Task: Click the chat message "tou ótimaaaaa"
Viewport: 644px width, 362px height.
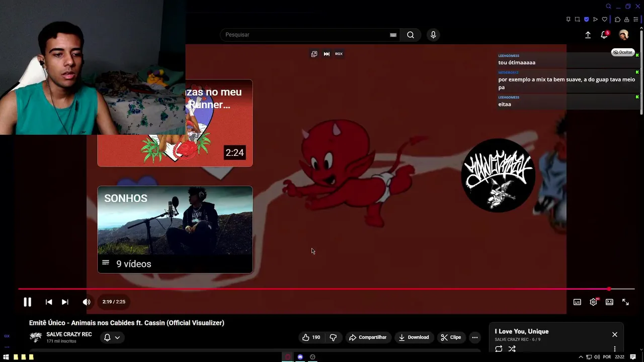Action: (517, 62)
